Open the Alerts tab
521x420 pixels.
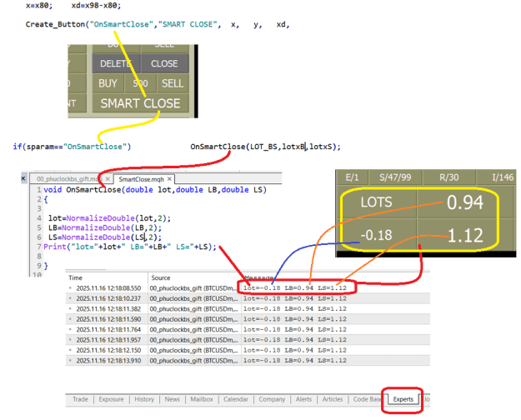coord(303,399)
